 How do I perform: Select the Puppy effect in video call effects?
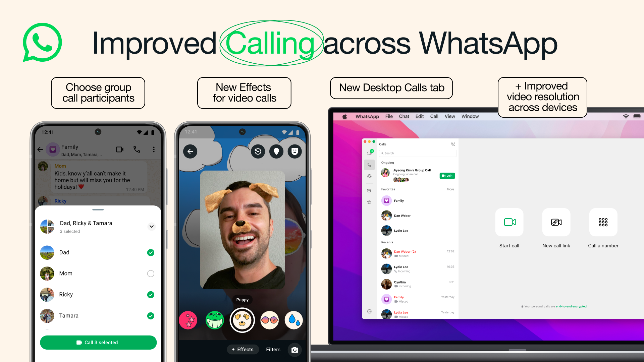click(243, 319)
